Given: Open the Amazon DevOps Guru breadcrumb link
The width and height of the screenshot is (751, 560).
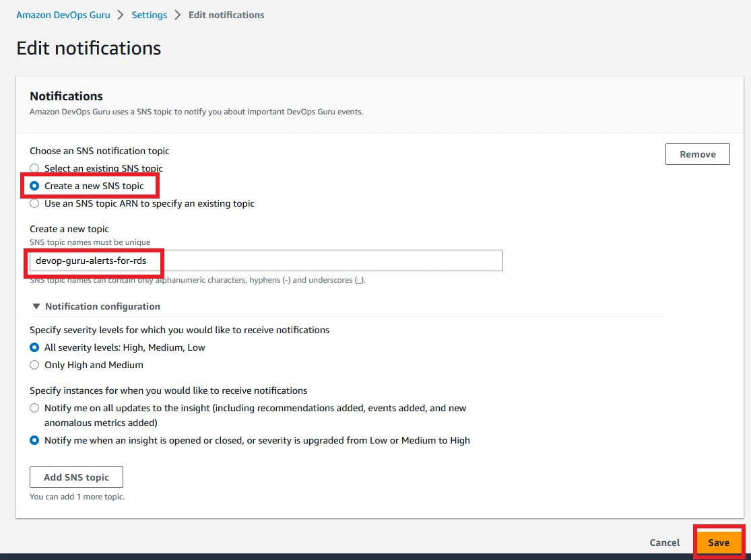Looking at the screenshot, I should click(63, 15).
